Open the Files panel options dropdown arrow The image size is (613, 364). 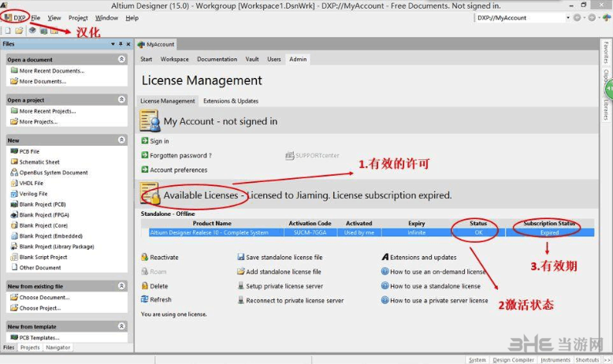(113, 44)
